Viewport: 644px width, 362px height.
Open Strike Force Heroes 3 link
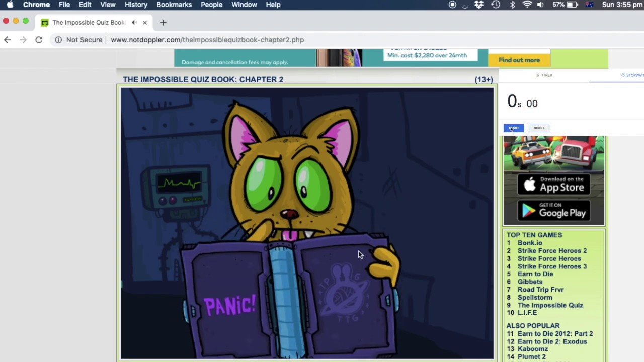[x=552, y=266]
